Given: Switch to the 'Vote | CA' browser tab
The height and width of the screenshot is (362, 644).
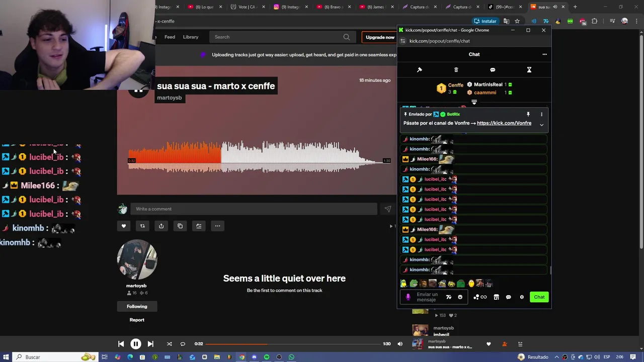Looking at the screenshot, I should tap(247, 7).
